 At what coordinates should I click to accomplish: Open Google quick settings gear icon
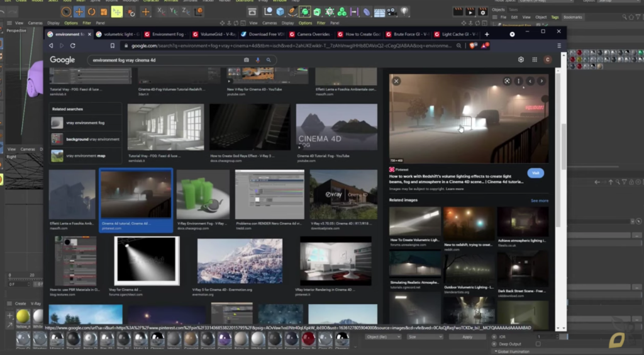coord(521,60)
